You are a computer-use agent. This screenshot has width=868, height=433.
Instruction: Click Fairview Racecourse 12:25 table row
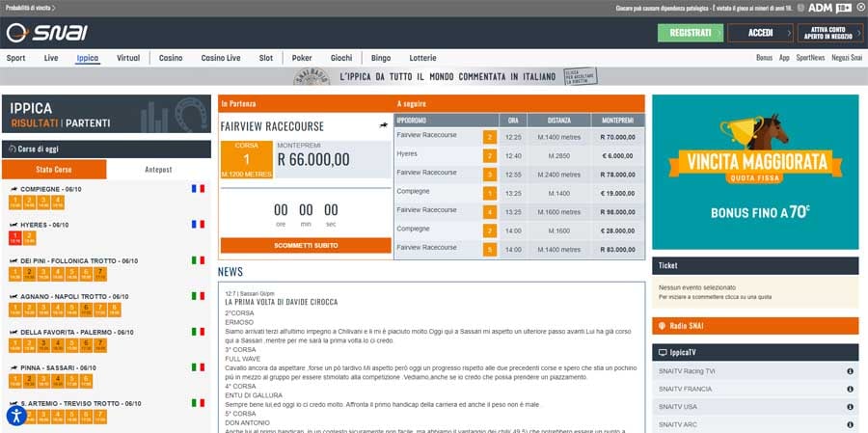pyautogui.click(x=519, y=137)
